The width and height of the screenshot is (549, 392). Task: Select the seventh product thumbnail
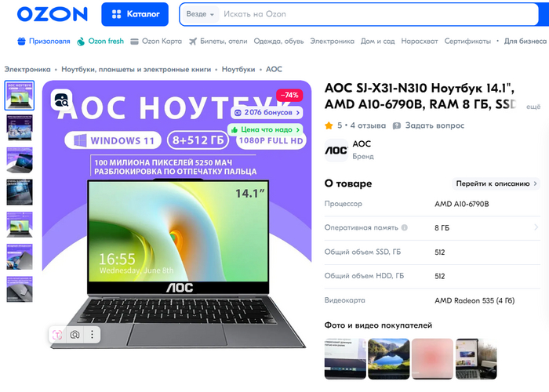click(x=20, y=289)
